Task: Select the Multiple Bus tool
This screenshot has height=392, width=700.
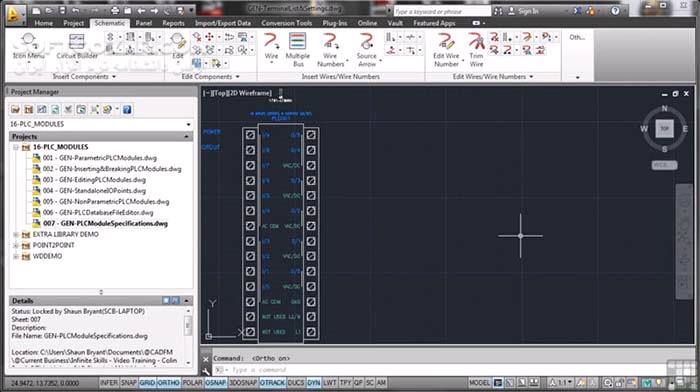Action: click(297, 50)
